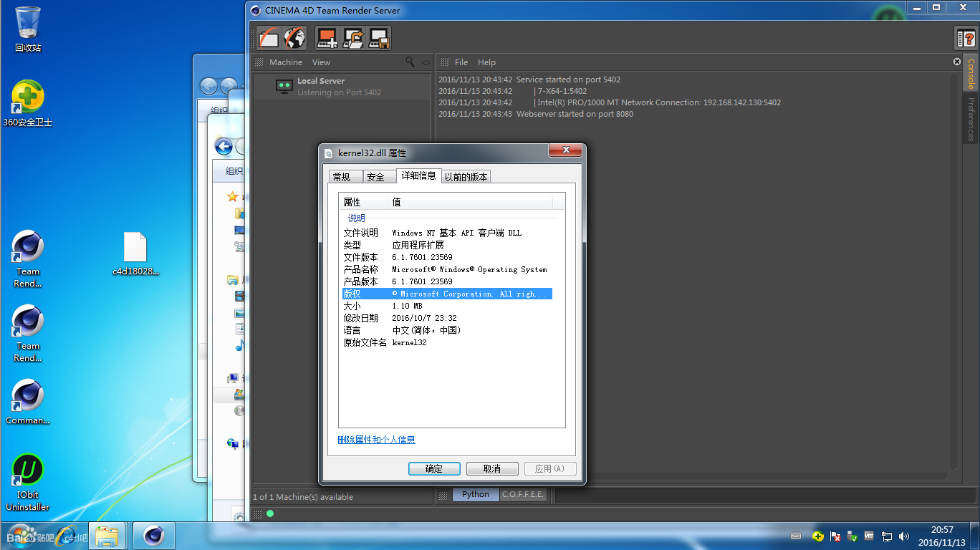Click the Start button on taskbar
Screen dimensions: 980x550
click(20, 535)
